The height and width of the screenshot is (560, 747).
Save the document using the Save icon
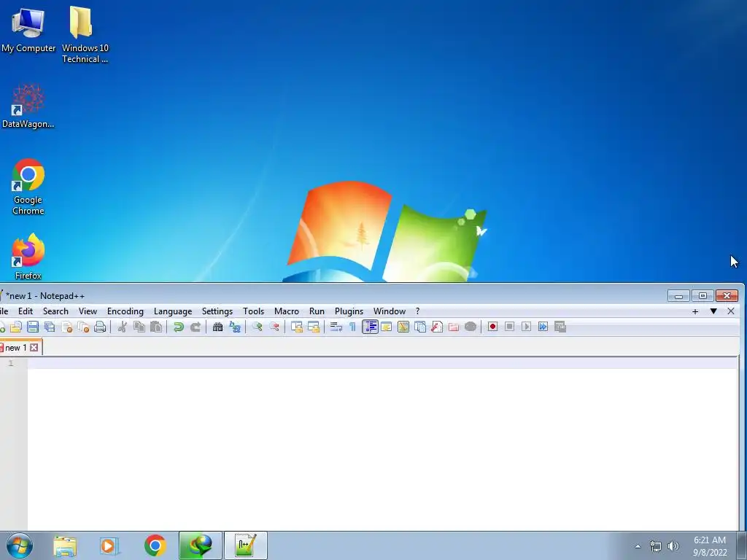click(33, 327)
